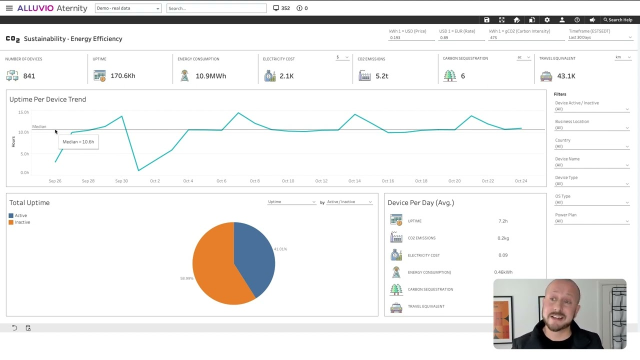The image size is (640, 360).
Task: Open the Country filter dropdown
Action: [592, 147]
